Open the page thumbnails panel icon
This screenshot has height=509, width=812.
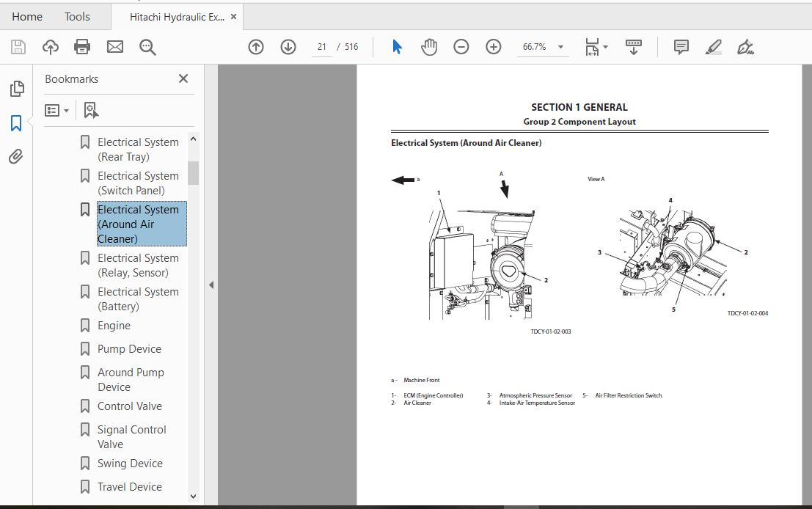(x=17, y=89)
